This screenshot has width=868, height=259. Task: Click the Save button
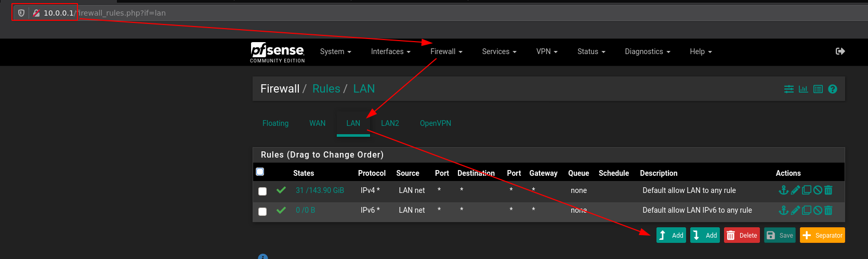tap(780, 235)
